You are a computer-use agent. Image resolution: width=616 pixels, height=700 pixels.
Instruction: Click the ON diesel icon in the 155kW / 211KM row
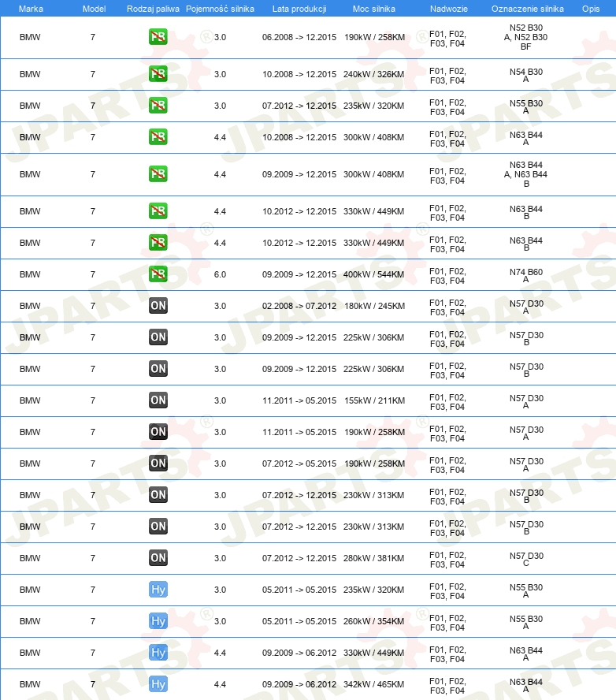158,400
